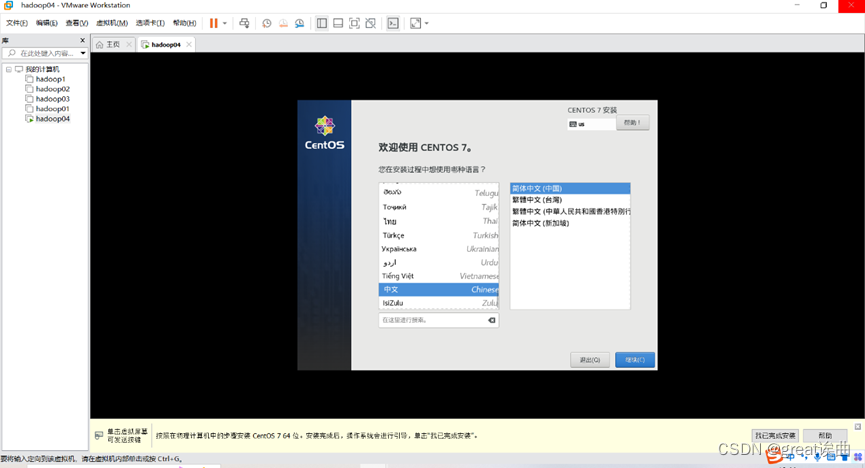Select hadoop02 in the library
The image size is (865, 468).
[x=52, y=89]
